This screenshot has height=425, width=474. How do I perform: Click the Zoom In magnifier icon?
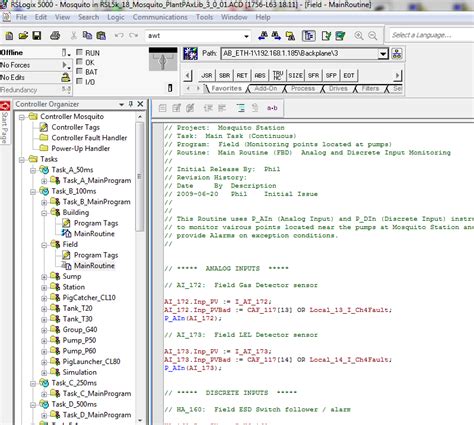tap(359, 36)
